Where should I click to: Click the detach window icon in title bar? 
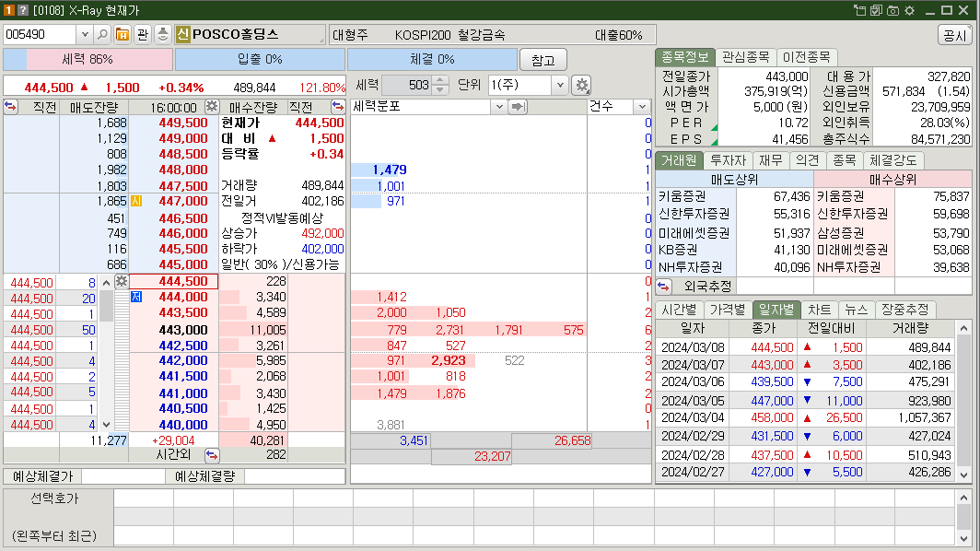coord(860,10)
